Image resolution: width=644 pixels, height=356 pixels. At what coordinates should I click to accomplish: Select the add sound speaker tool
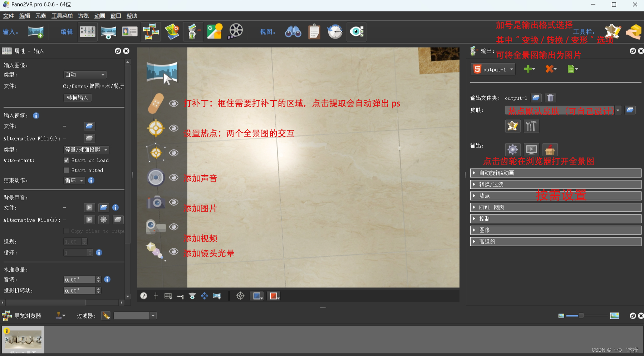coord(156,178)
